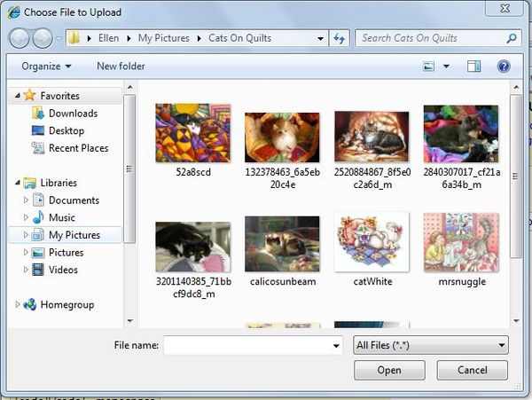Select the Downloads folder icon in Favorites
The image size is (532, 400).
tap(37, 113)
